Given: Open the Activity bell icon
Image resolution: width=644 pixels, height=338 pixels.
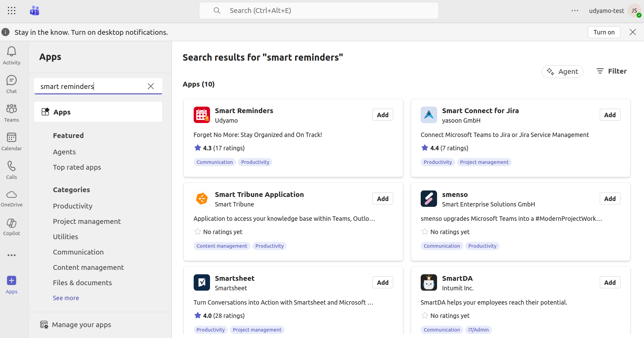Looking at the screenshot, I should click(x=12, y=55).
